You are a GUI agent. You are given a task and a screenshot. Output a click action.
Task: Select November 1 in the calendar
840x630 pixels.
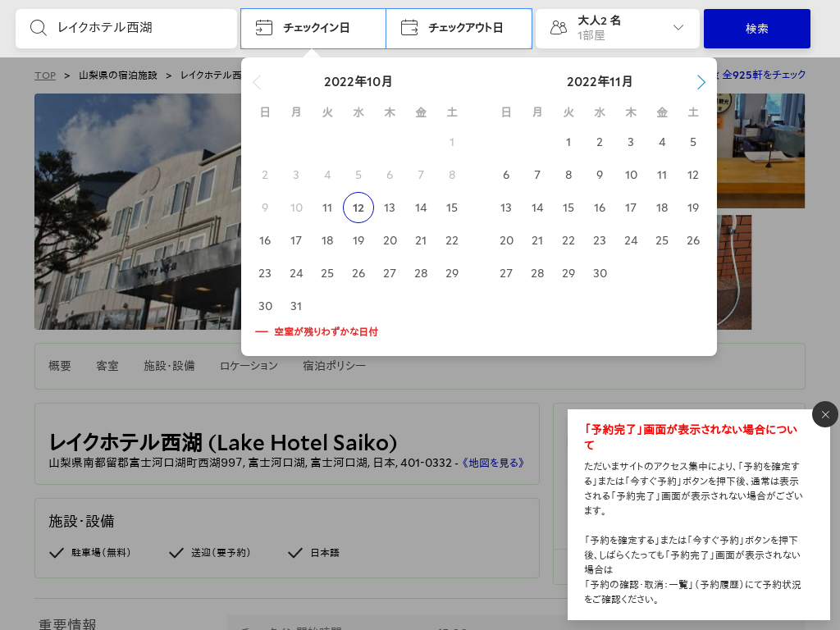(568, 142)
